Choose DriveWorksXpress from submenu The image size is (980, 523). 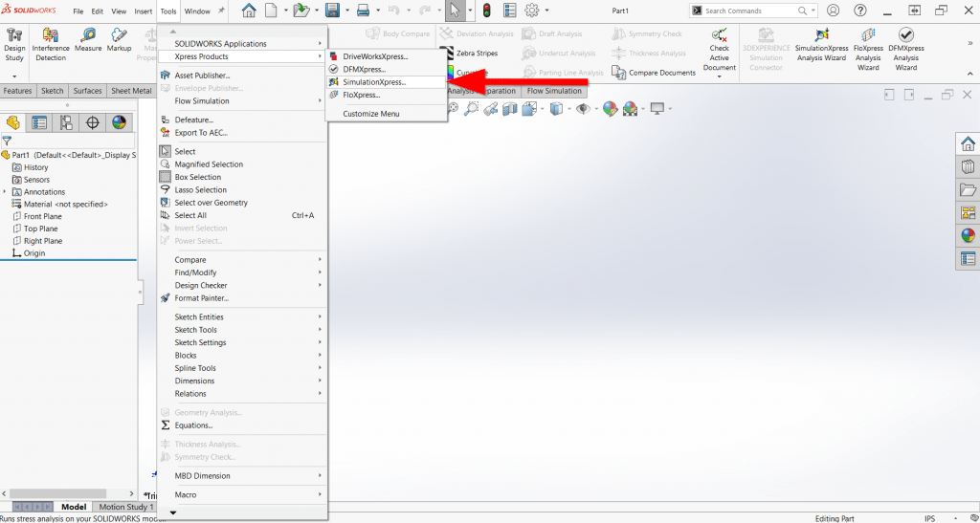[387, 56]
